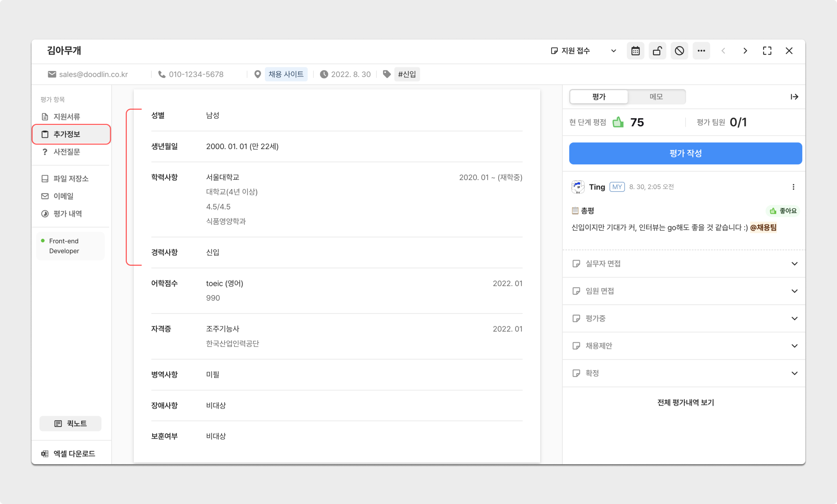
Task: Open the 퀵노트 quick note button
Action: coord(70,424)
